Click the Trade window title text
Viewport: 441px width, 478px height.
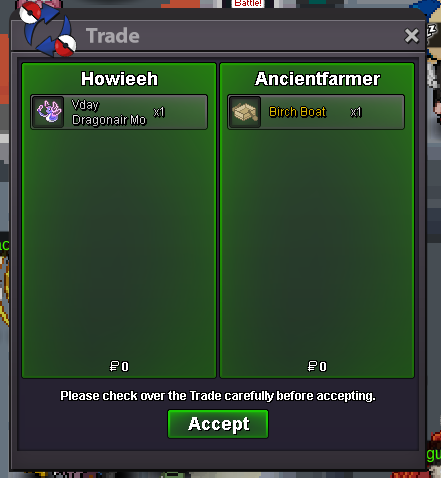point(113,36)
